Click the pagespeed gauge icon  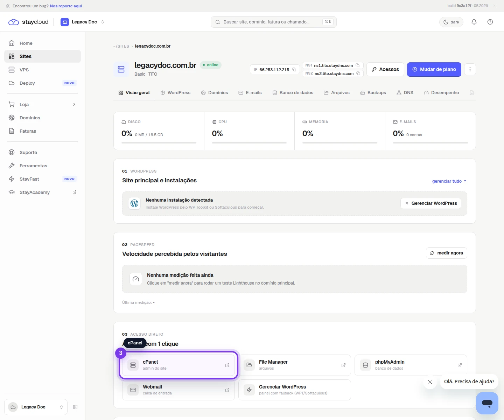pyautogui.click(x=136, y=279)
